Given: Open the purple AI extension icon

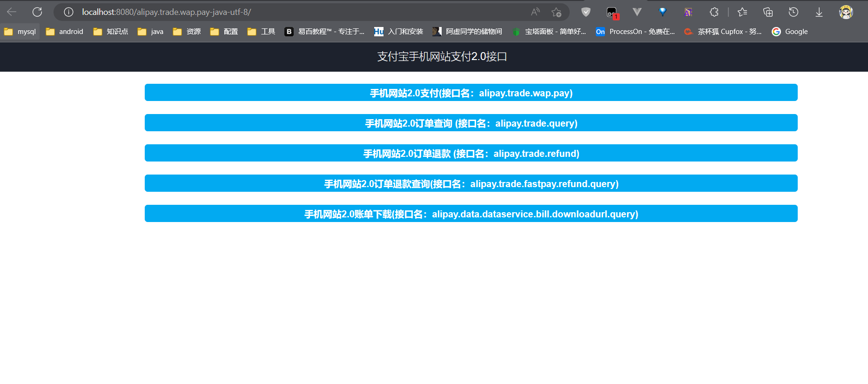Looking at the screenshot, I should (x=688, y=12).
